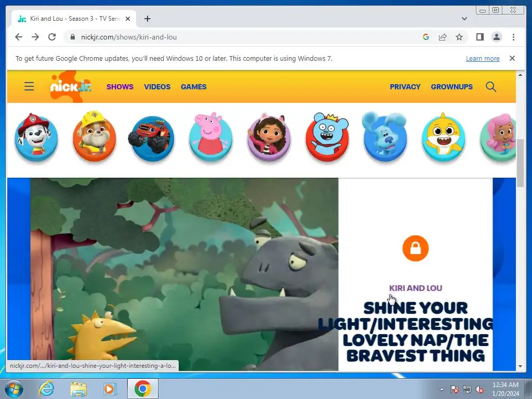Viewport: 532px width, 399px height.
Task: Go forward with the browser forward arrow
Action: 35,37
